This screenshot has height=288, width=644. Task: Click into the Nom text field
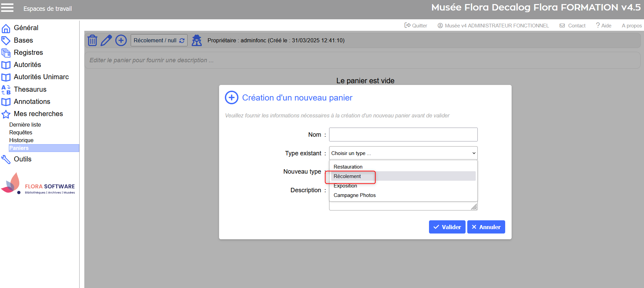tap(403, 135)
